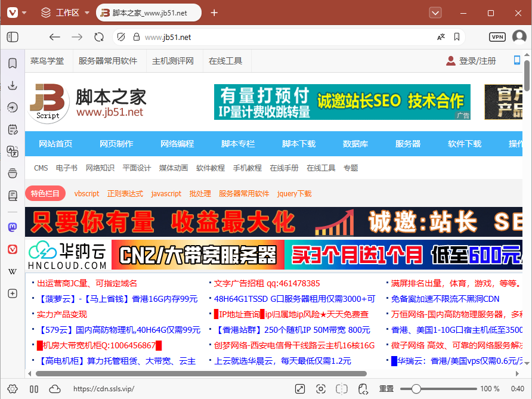
Task: Click the CMS sub-nav link
Action: tap(41, 168)
